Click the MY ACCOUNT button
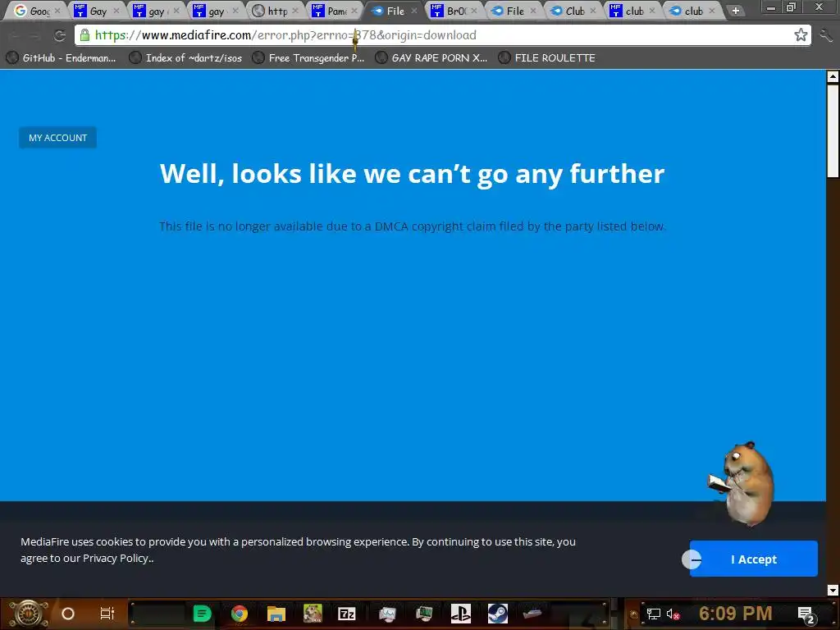840x630 pixels. point(58,138)
